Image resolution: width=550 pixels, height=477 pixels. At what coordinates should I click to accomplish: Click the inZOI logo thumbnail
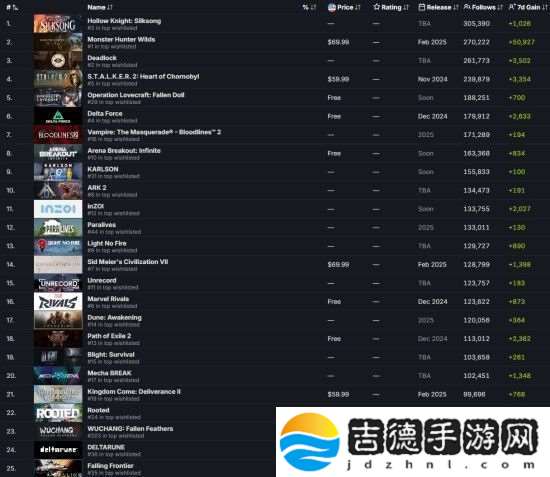tap(58, 209)
